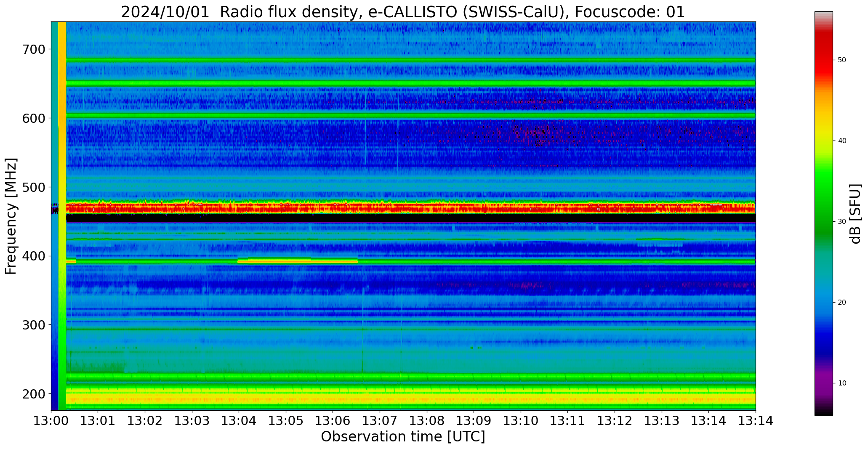Click the 13:13 time tick label
868x449 pixels.
pyautogui.click(x=661, y=421)
